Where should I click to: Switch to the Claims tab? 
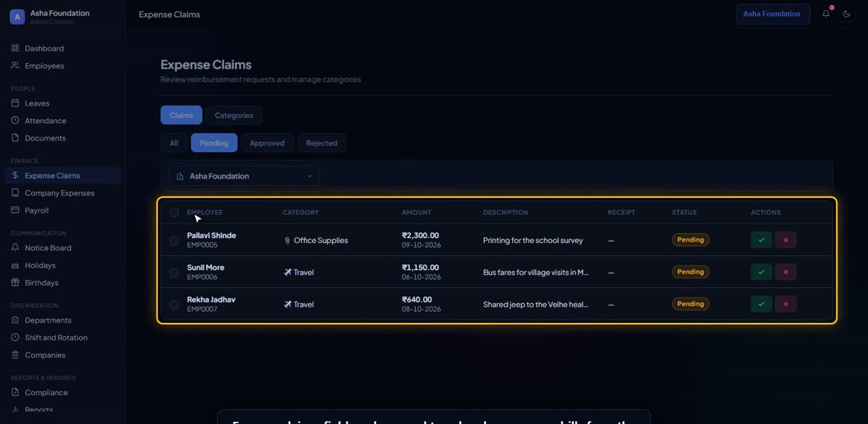[x=182, y=115]
